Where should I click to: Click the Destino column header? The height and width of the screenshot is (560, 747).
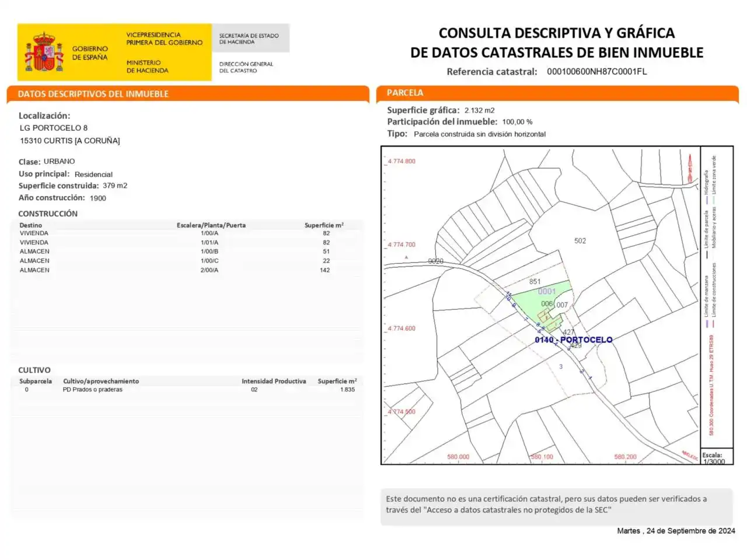click(x=31, y=225)
